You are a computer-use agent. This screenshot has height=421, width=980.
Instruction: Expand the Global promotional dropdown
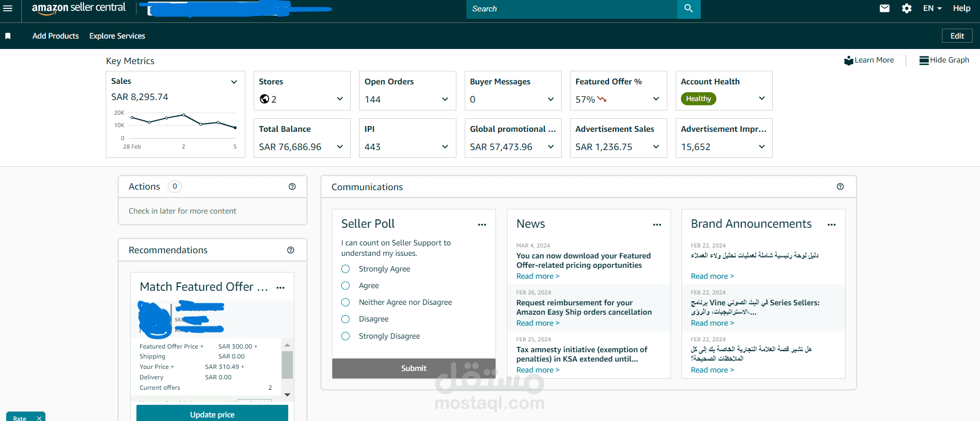pos(551,147)
